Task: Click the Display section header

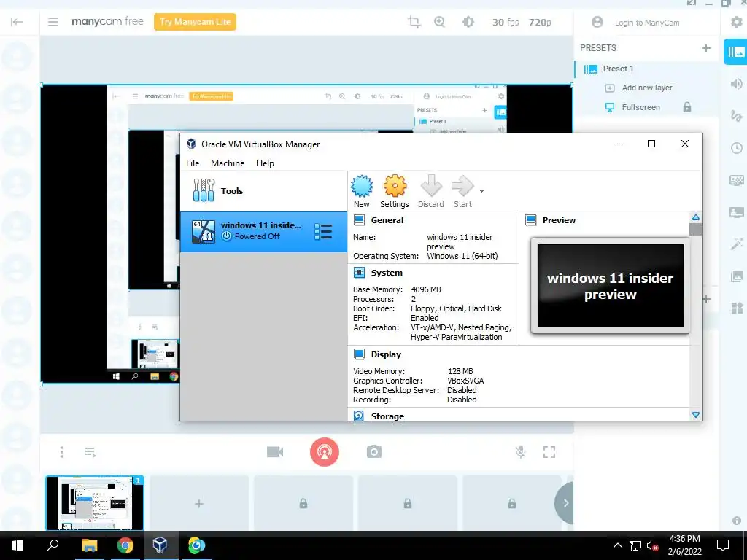Action: click(x=386, y=354)
